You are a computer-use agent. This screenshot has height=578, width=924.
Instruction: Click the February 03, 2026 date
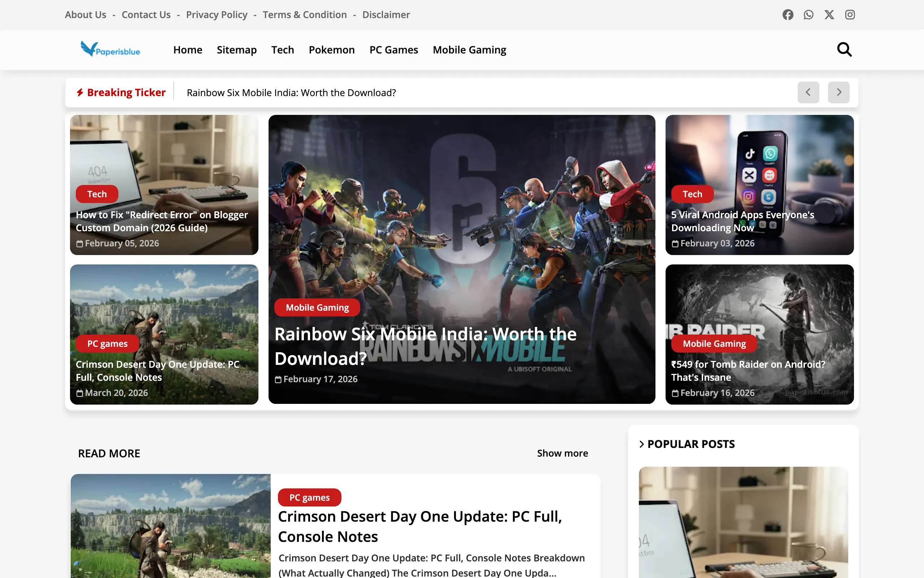click(x=713, y=243)
